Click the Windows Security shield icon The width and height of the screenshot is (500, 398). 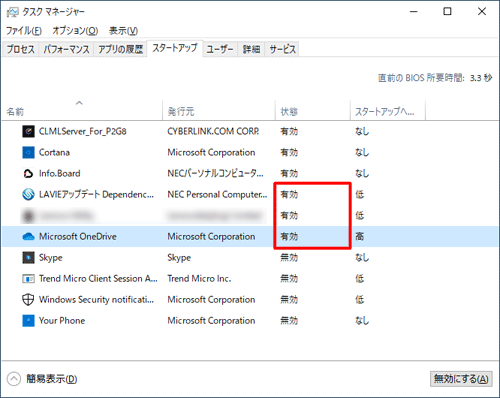click(28, 300)
